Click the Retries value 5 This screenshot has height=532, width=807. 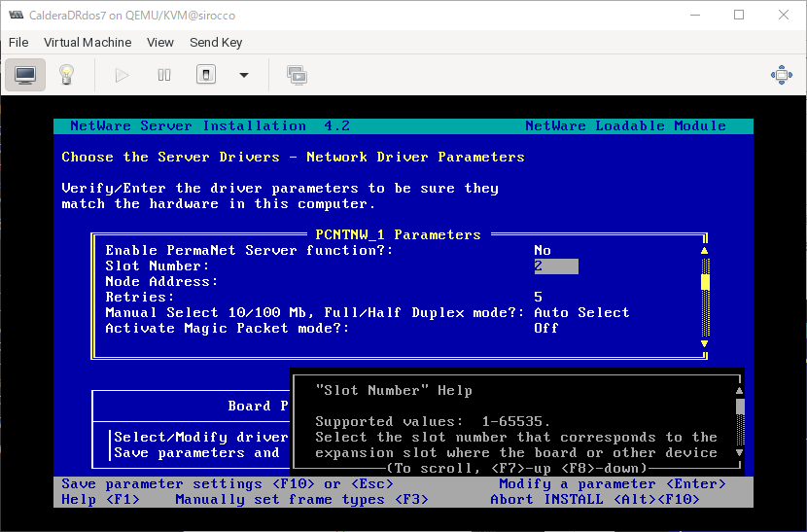click(538, 298)
